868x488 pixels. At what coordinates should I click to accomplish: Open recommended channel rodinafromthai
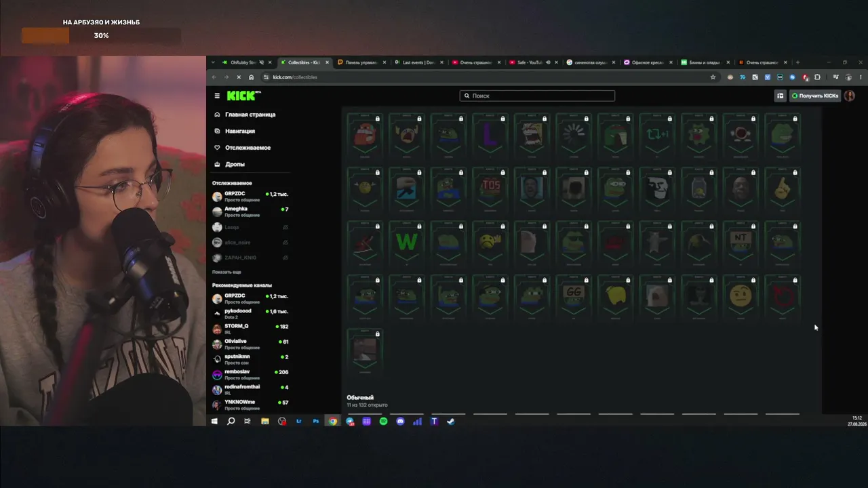[250, 389]
